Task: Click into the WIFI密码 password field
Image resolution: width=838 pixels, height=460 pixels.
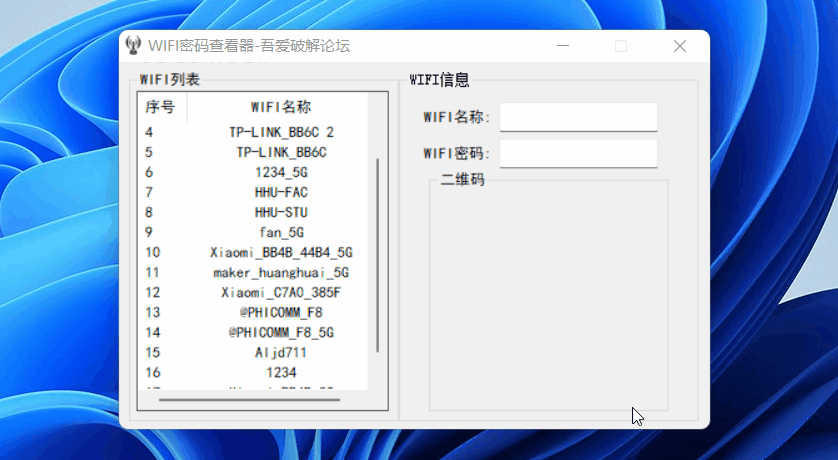Action: [578, 153]
